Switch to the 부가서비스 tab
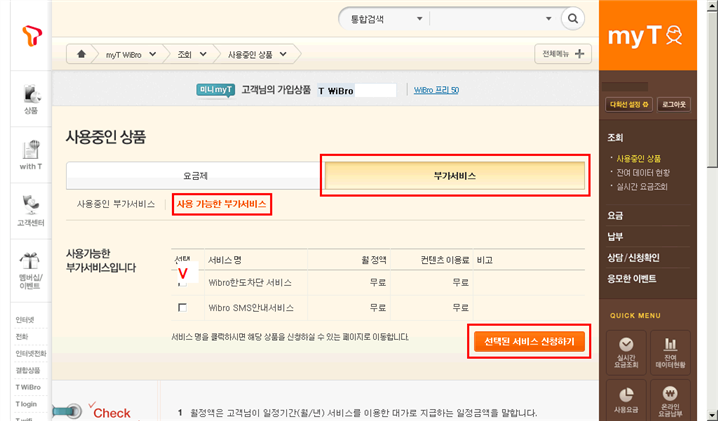 click(455, 175)
